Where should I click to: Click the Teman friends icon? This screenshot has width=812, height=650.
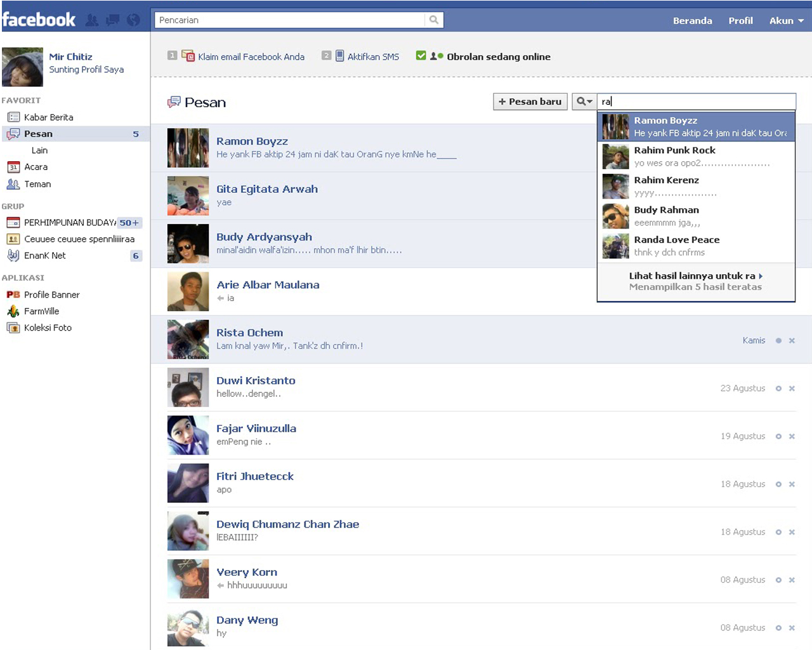[13, 184]
